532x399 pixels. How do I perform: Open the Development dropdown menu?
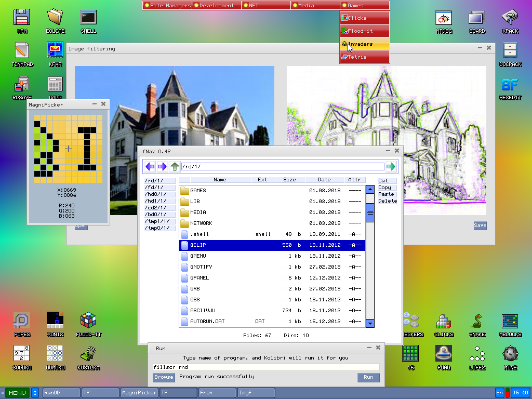(x=217, y=5)
